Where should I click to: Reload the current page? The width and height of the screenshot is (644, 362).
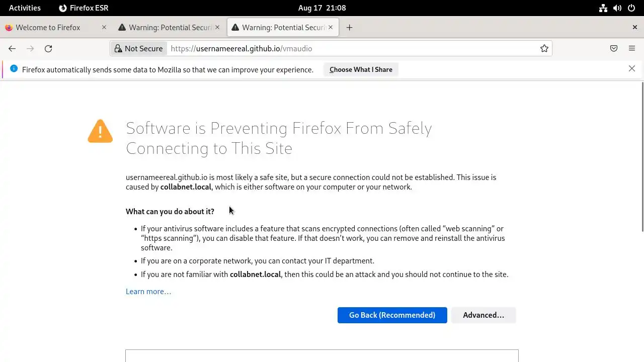coord(48,48)
